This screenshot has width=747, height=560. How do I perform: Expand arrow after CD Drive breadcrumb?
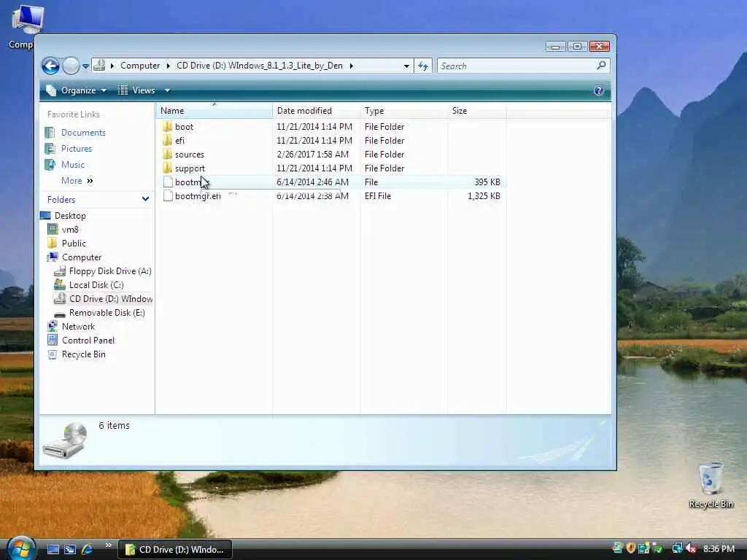coord(352,66)
